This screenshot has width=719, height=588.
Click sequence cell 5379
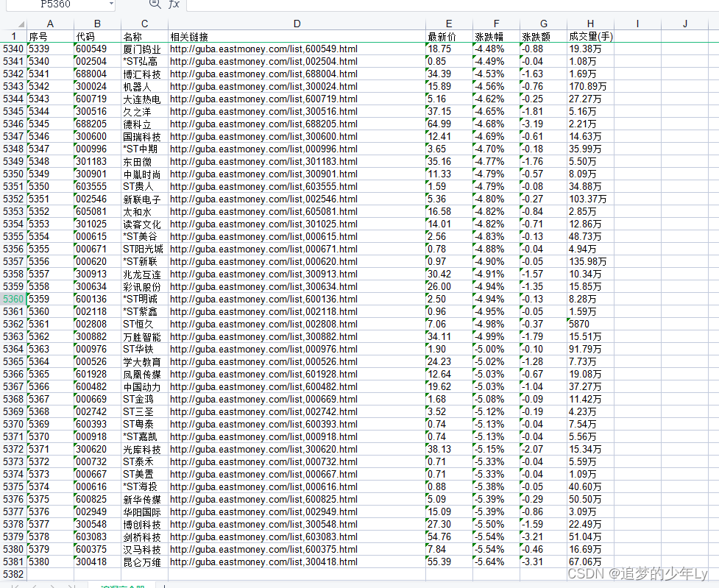click(51, 550)
